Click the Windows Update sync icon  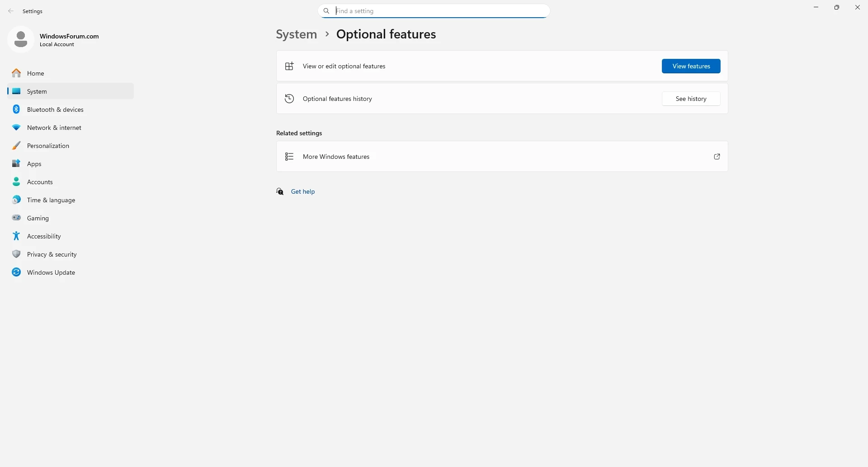(x=16, y=272)
